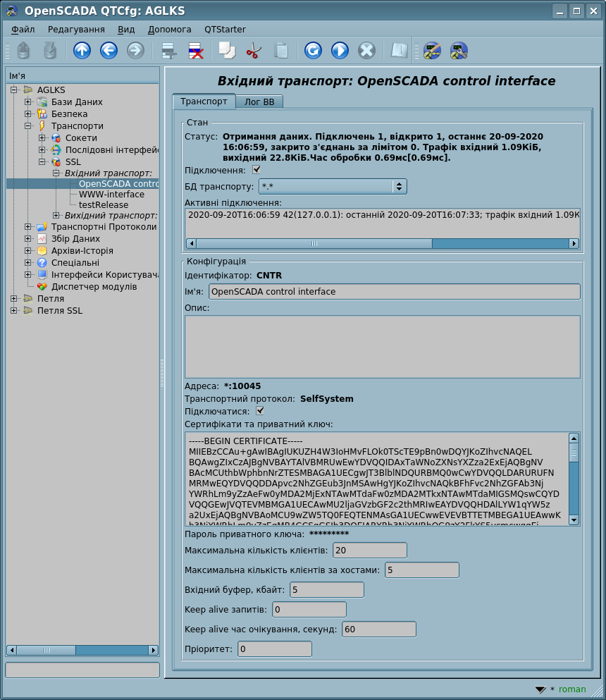Start cyclic refresh with the play icon
The width and height of the screenshot is (606, 700).
pos(340,51)
